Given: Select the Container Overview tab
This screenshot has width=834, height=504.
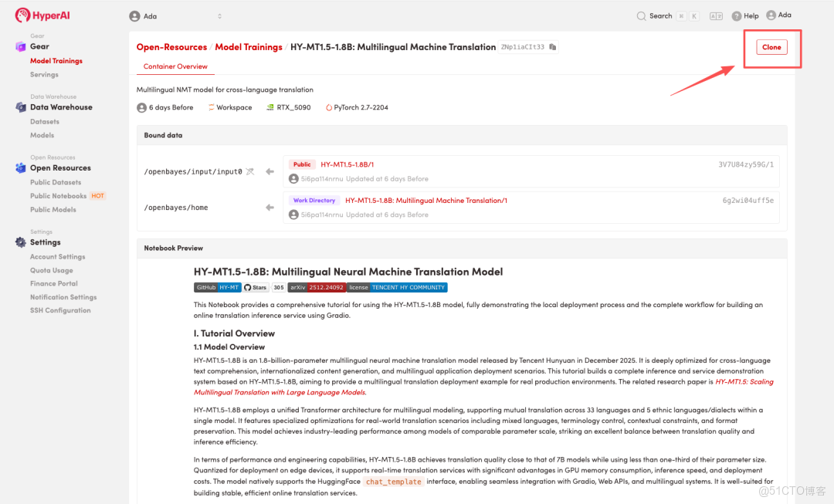Looking at the screenshot, I should point(175,66).
